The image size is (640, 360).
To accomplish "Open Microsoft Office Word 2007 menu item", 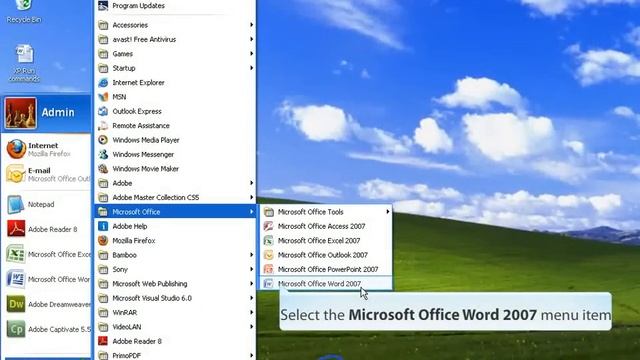I will point(325,284).
